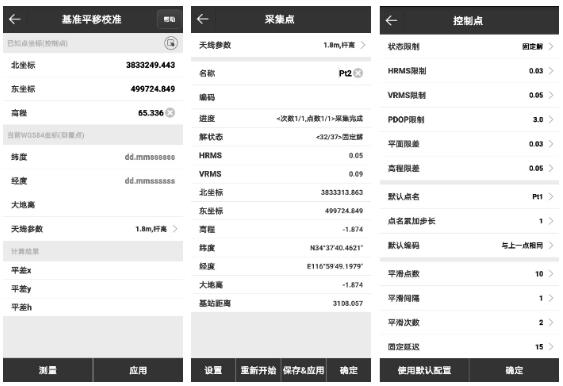Tap the 编码 field in 采集点

(x=281, y=97)
